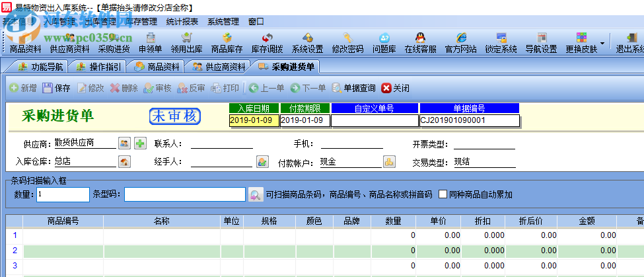Click 数量 input box
The width and height of the screenshot is (644, 277).
(x=63, y=194)
